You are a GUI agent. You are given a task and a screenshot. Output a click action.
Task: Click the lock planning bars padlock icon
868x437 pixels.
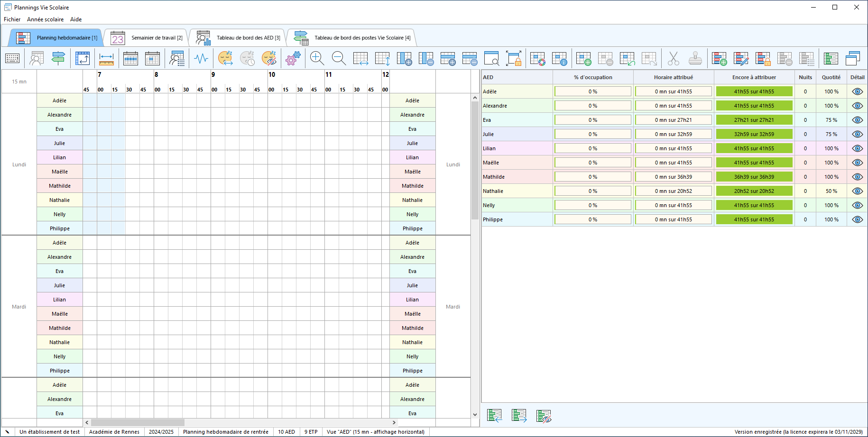point(763,58)
